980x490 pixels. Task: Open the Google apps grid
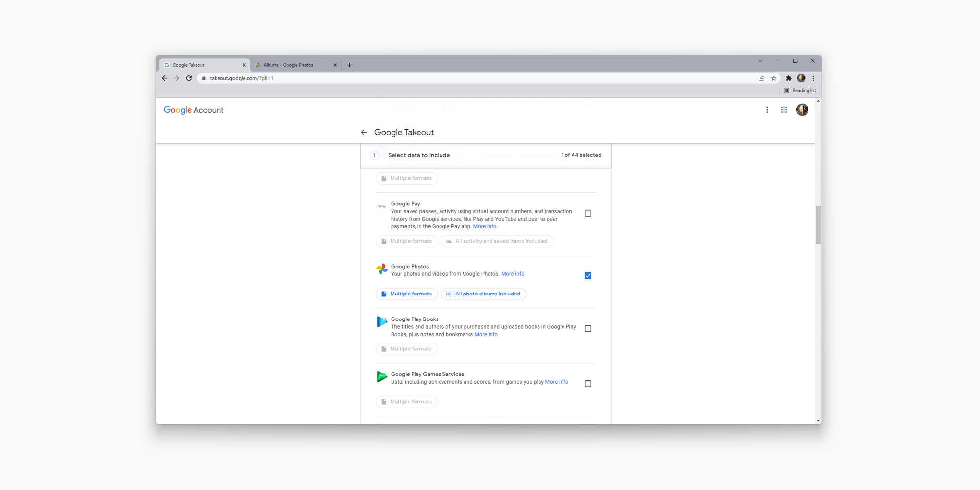tap(784, 110)
